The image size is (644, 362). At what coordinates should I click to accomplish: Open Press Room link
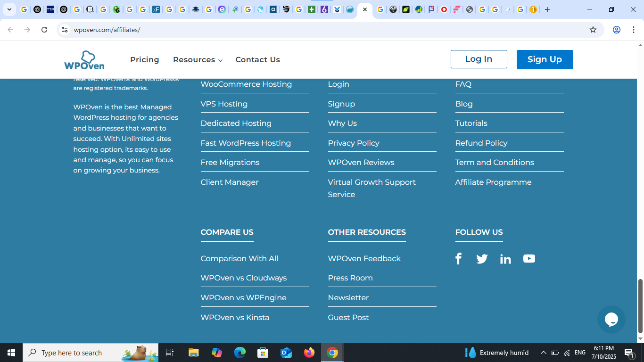click(x=350, y=278)
